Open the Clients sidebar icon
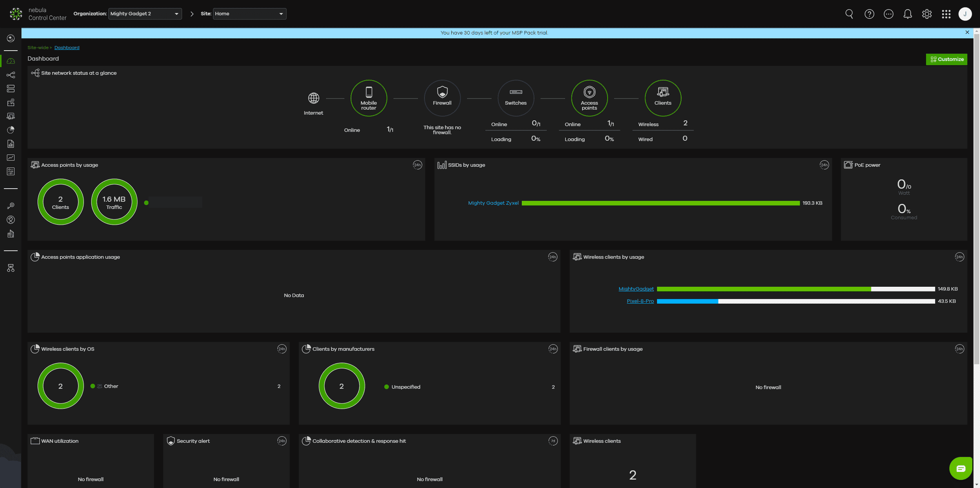The height and width of the screenshot is (488, 980). [x=11, y=116]
